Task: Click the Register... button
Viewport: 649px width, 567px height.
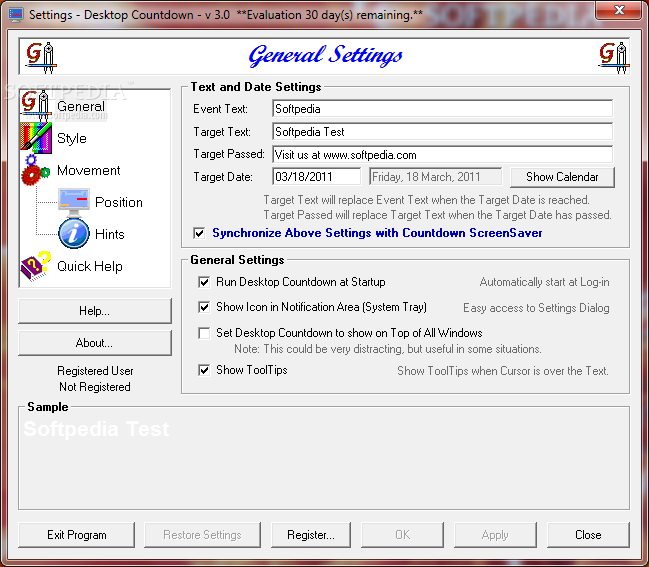Action: [x=311, y=535]
